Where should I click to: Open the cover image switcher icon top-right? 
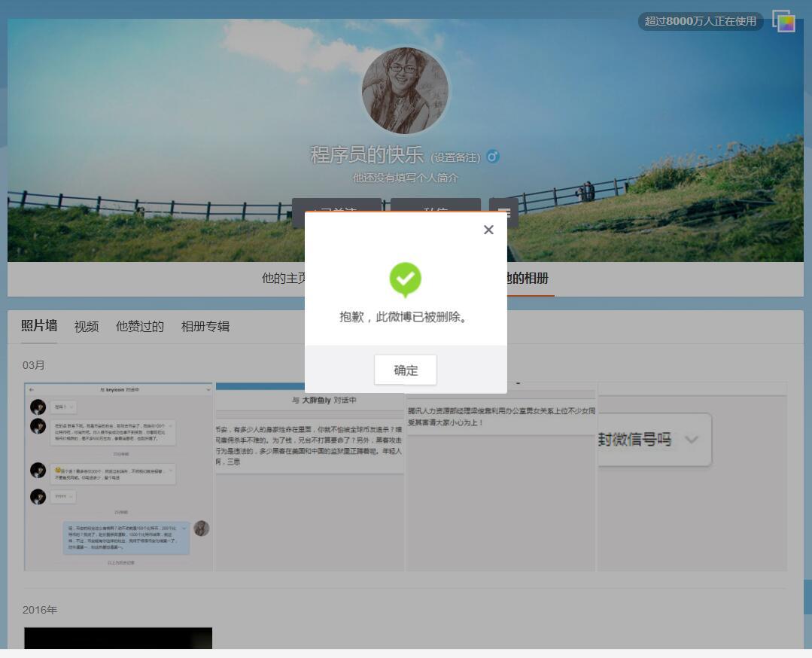click(784, 21)
